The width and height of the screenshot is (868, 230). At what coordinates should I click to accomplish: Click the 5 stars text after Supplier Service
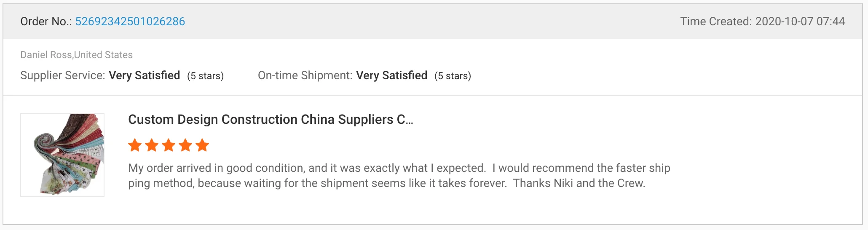tap(205, 76)
